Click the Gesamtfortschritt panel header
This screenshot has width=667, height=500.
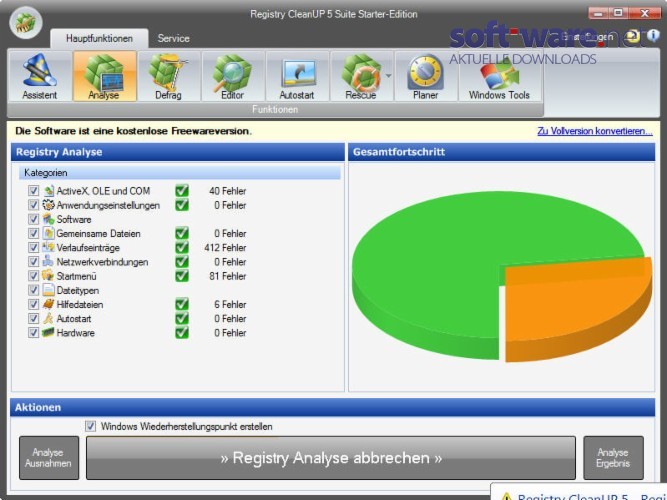[502, 152]
